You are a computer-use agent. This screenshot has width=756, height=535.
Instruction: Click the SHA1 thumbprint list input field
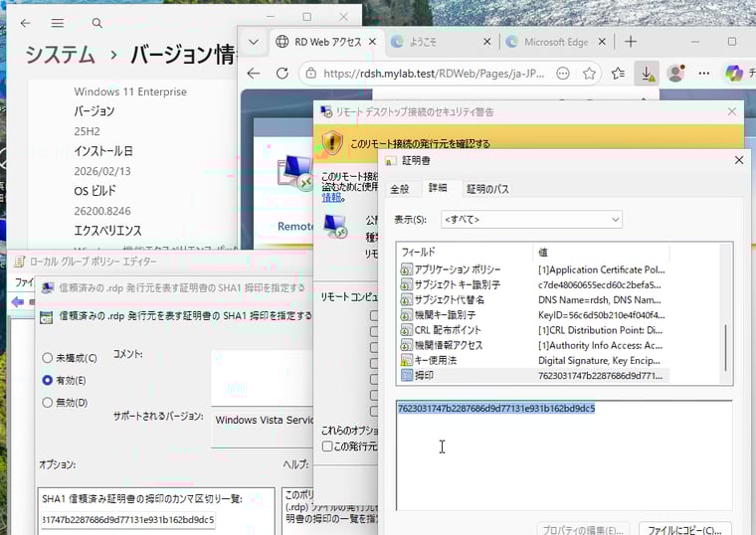[127, 519]
